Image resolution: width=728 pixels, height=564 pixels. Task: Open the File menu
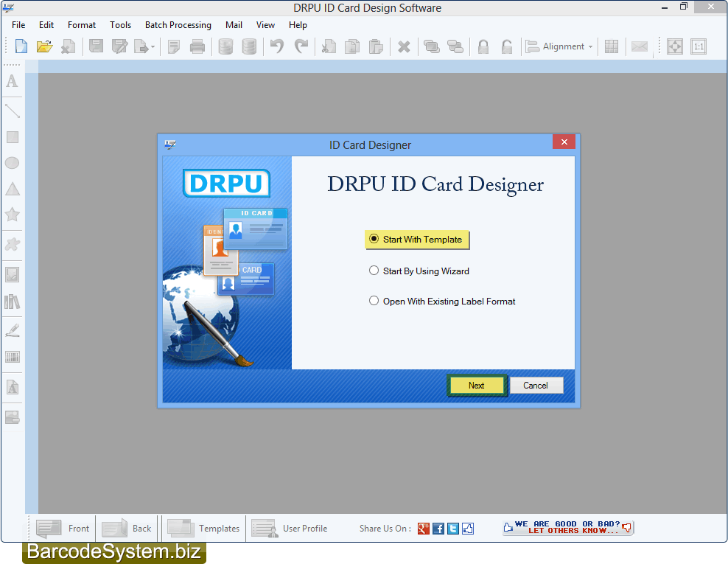click(x=18, y=25)
